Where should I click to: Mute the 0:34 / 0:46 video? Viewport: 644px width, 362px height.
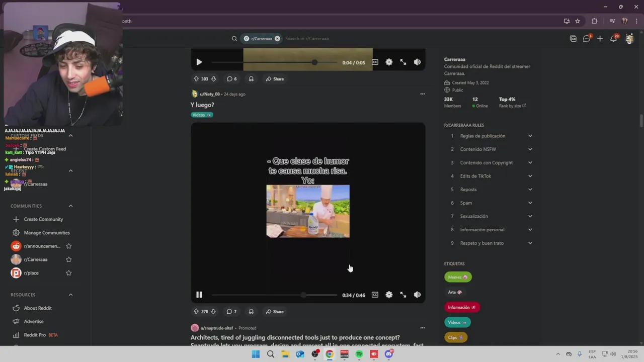[417, 295]
